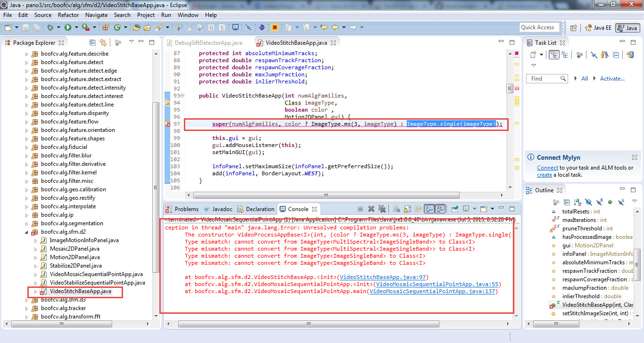Image resolution: width=644 pixels, height=343 pixels.
Task: Click Collapse All icon in Package Explorer
Action: pyautogui.click(x=92, y=42)
